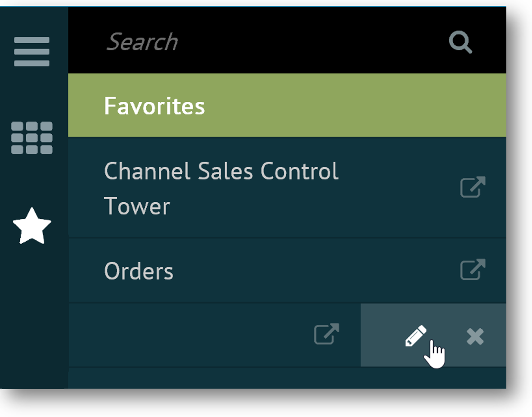This screenshot has width=532, height=417.
Task: Select the Favorites header
Action: [154, 106]
